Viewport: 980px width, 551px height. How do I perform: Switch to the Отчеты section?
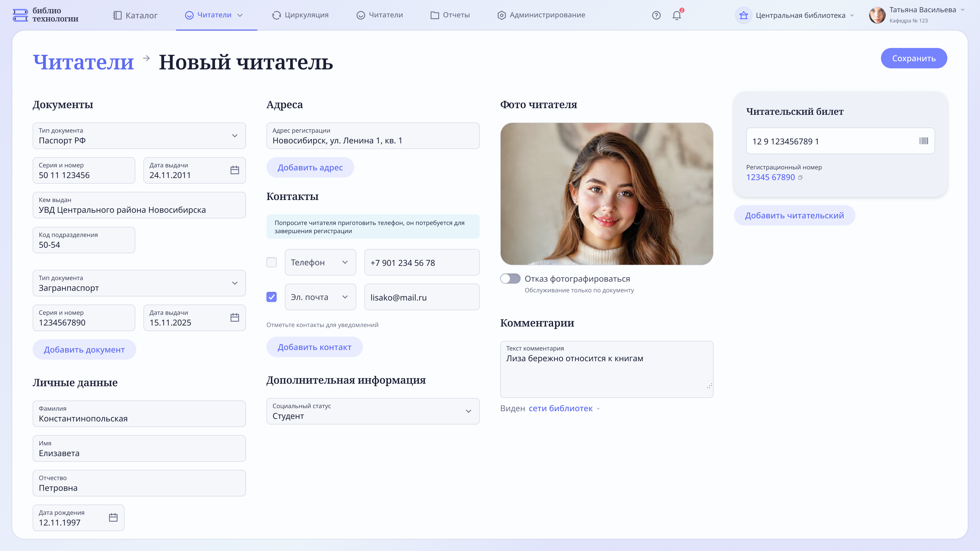tap(450, 15)
